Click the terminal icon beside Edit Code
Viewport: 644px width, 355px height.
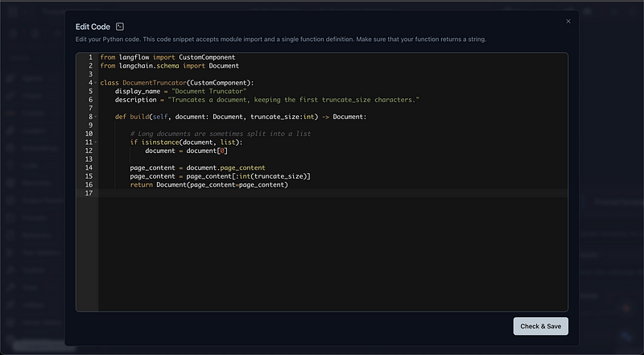coord(120,27)
